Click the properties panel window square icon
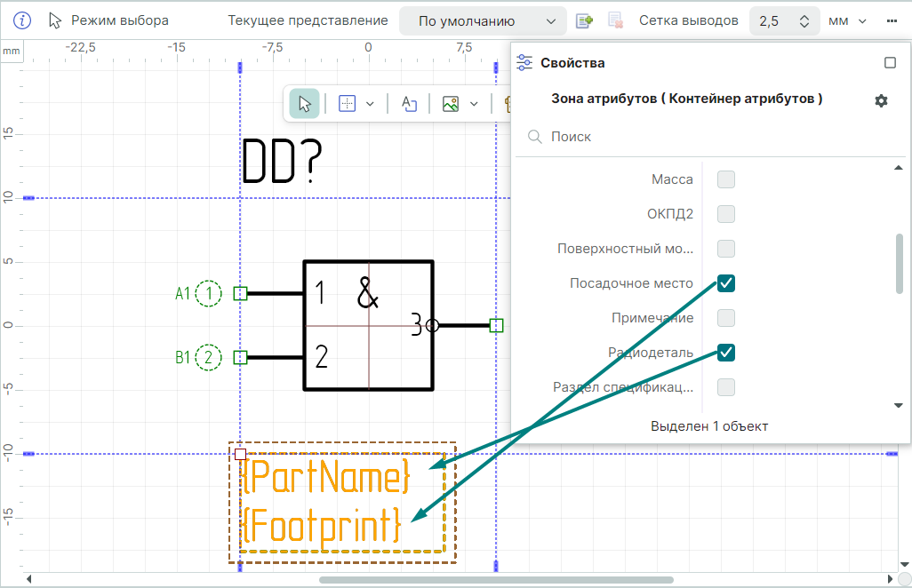The image size is (912, 588). point(890,63)
